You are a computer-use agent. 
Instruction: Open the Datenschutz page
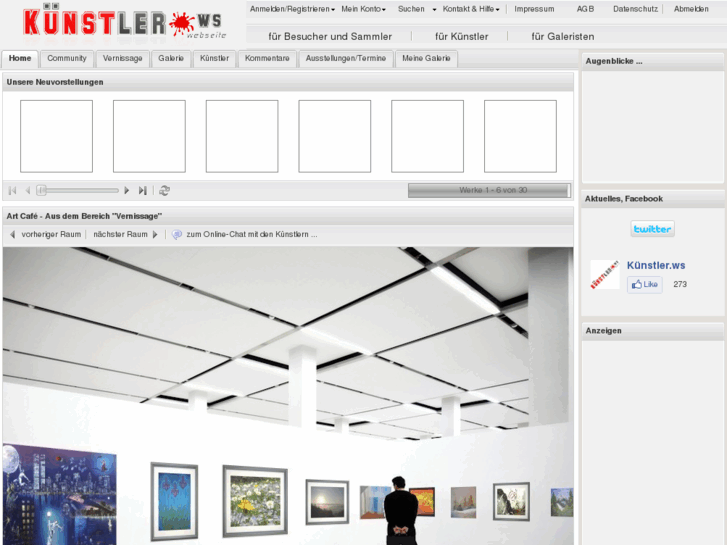point(635,9)
